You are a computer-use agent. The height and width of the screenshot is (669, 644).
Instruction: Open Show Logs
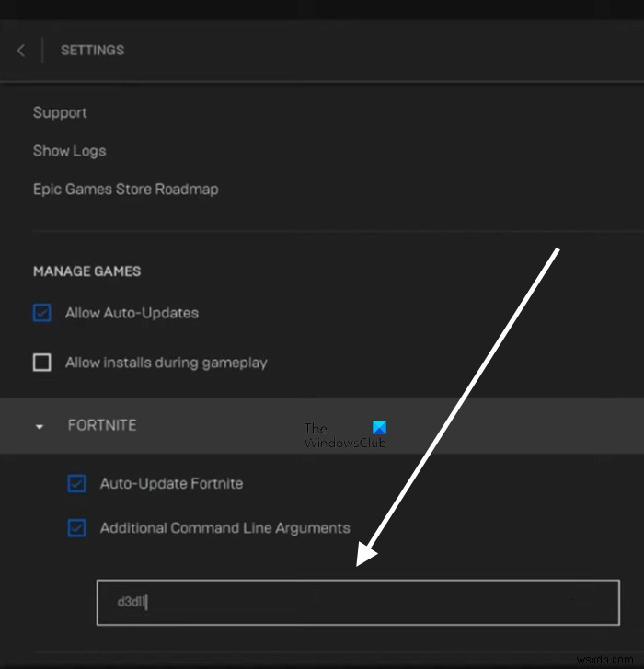pos(69,151)
